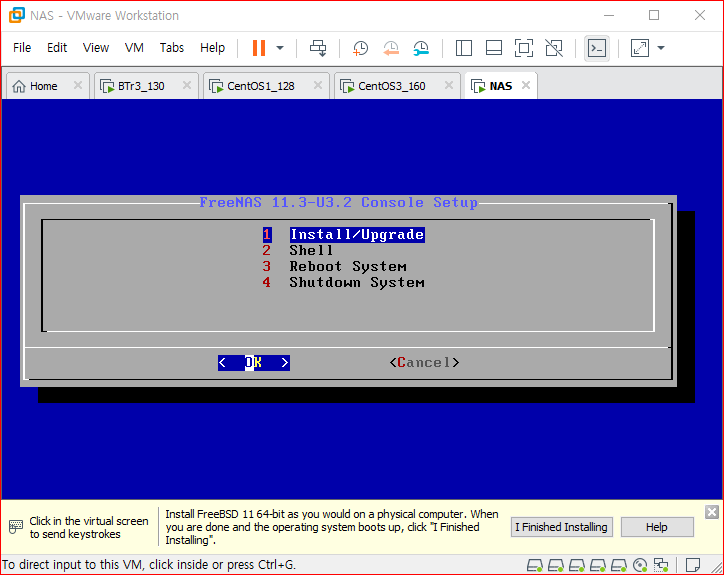Image resolution: width=724 pixels, height=575 pixels.
Task: Open the stretch mode dropdown arrow
Action: point(661,48)
